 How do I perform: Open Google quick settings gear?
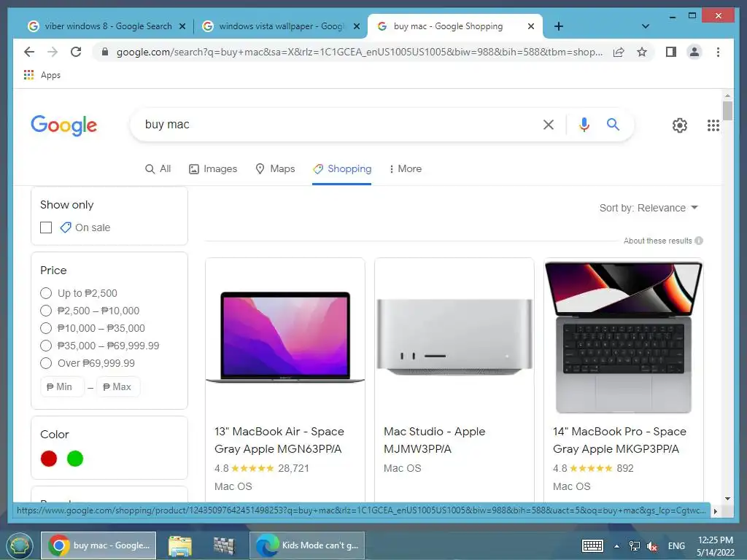tap(680, 125)
